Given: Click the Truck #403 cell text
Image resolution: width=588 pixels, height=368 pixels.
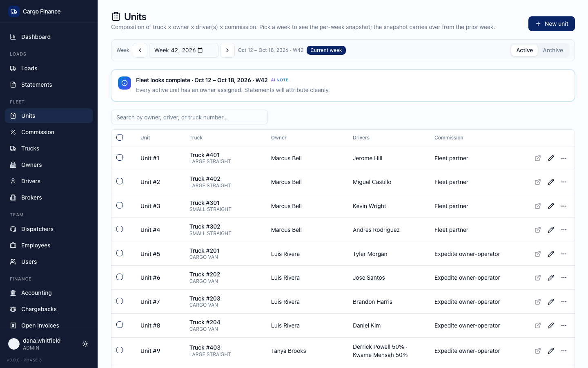Looking at the screenshot, I should (205, 348).
